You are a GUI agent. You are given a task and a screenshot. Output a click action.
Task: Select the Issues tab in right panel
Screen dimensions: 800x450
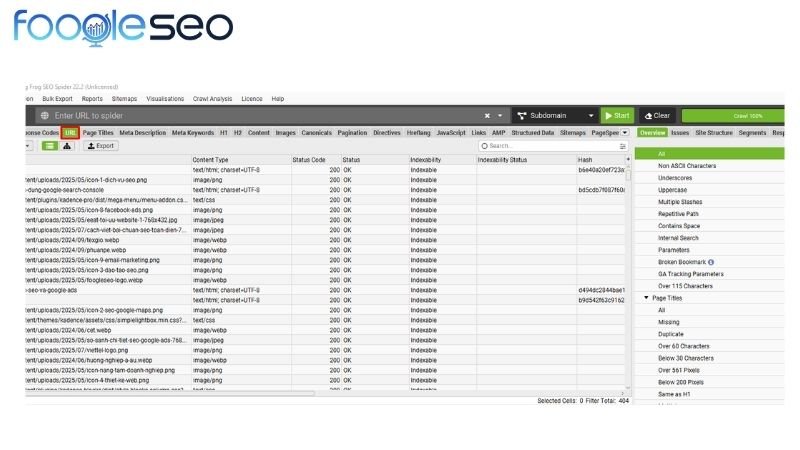click(x=680, y=133)
